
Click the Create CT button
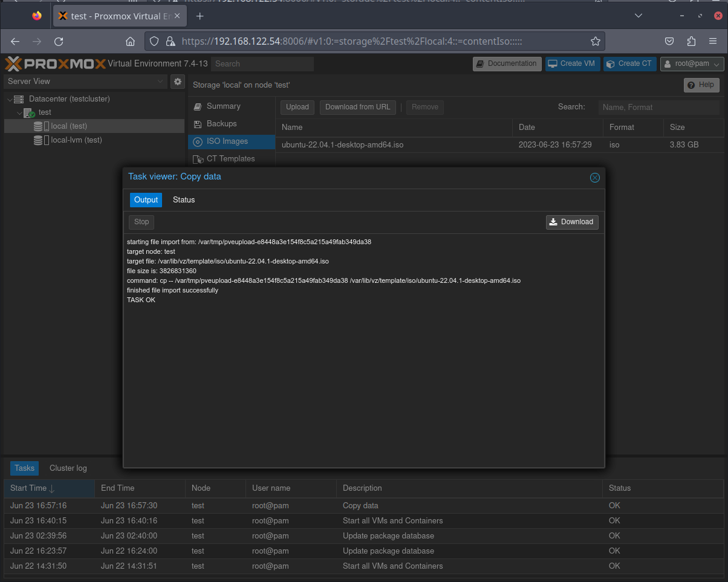(x=629, y=63)
